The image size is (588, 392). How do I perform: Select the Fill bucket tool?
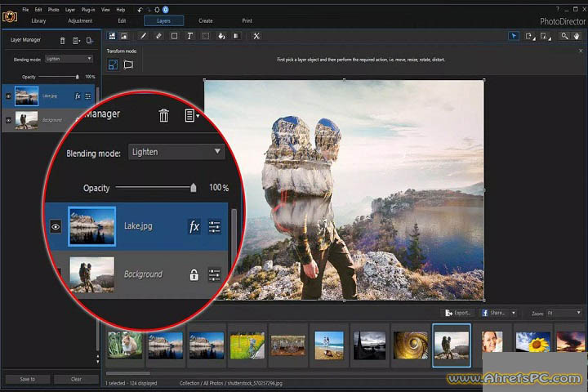(221, 36)
